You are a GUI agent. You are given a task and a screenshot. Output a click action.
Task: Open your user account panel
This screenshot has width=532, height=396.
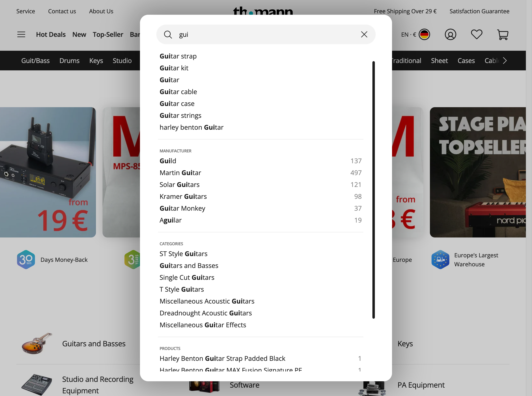tap(451, 35)
